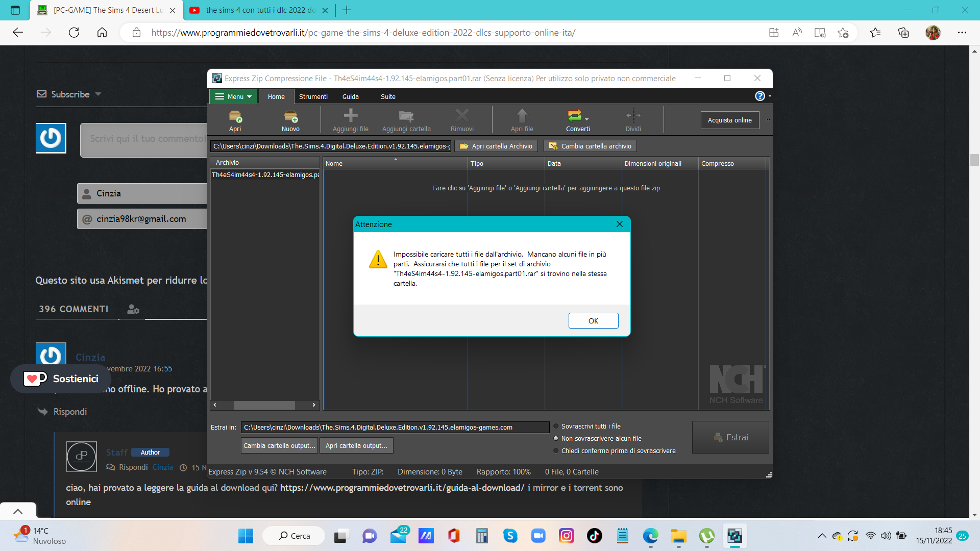The height and width of the screenshot is (551, 980).
Task: Open TikTok from the taskbar
Action: pyautogui.click(x=594, y=536)
